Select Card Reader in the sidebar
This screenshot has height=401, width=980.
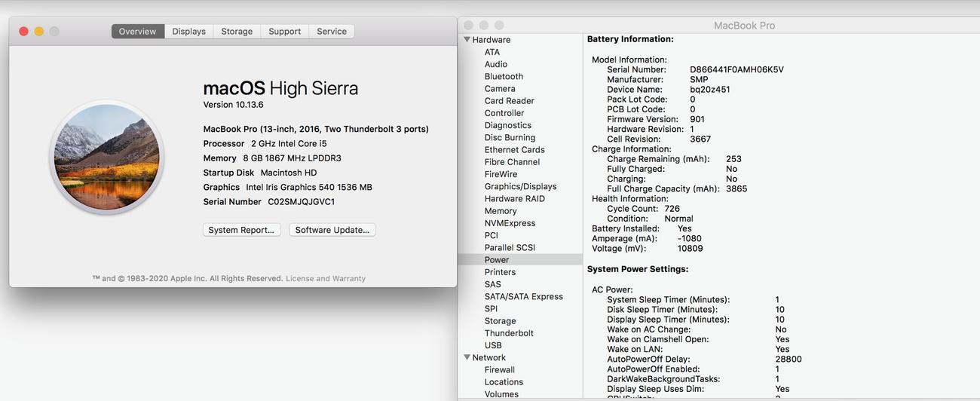[x=510, y=100]
